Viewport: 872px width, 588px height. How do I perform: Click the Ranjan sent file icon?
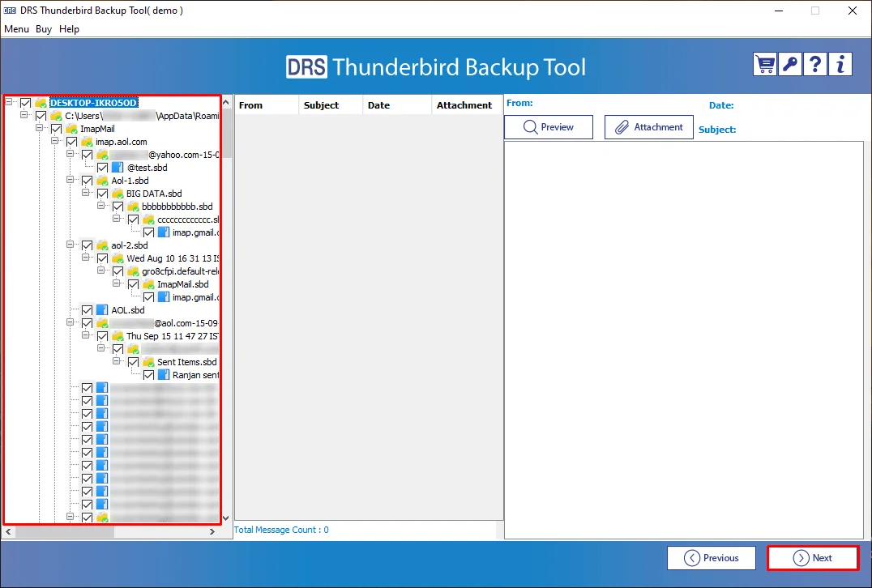[164, 375]
